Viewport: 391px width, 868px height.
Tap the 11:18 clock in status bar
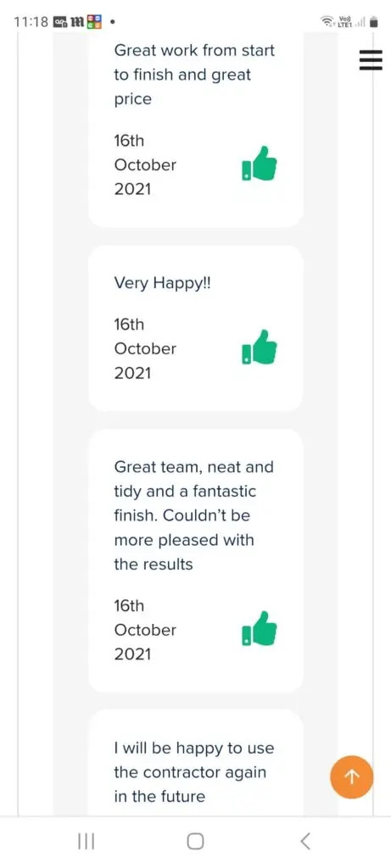31,23
